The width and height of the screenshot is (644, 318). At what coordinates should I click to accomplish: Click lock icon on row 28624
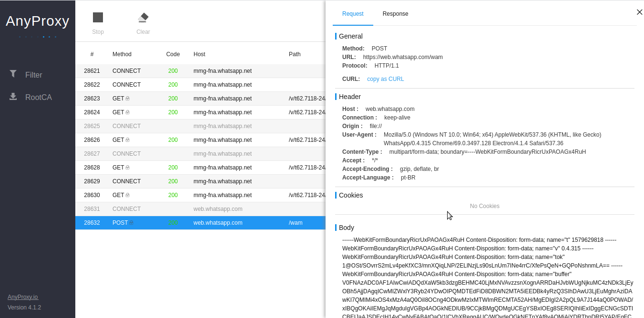[127, 112]
